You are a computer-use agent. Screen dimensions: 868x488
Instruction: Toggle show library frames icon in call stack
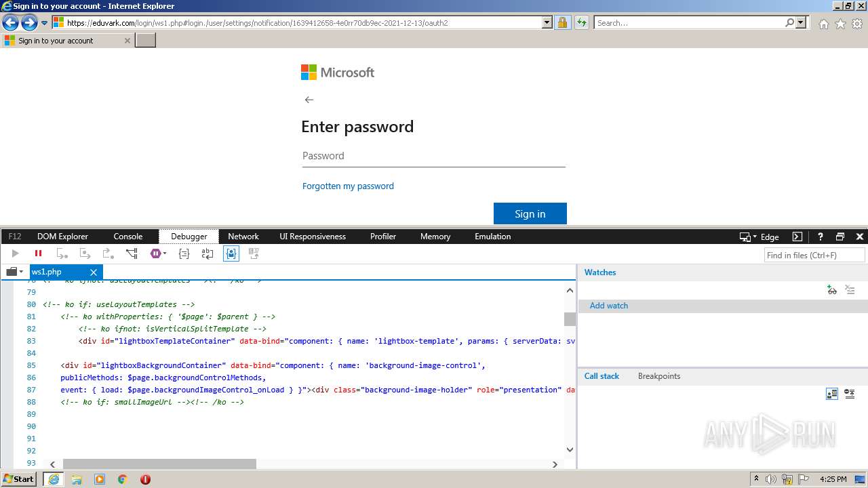click(832, 394)
